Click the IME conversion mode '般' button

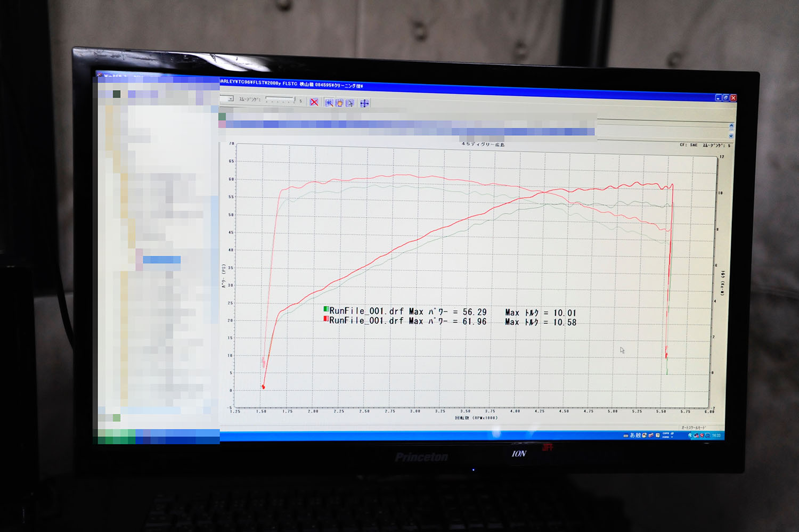[638, 435]
